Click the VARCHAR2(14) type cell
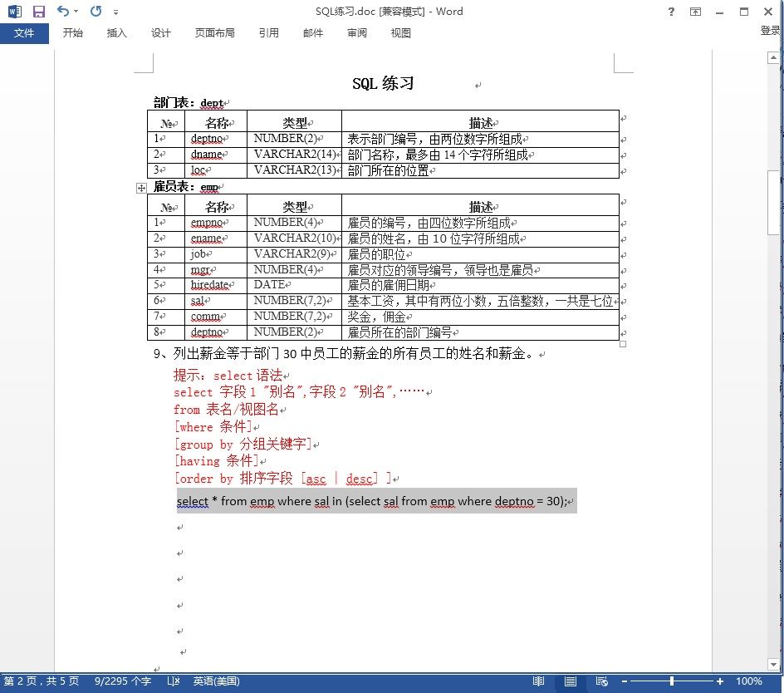 pyautogui.click(x=294, y=155)
